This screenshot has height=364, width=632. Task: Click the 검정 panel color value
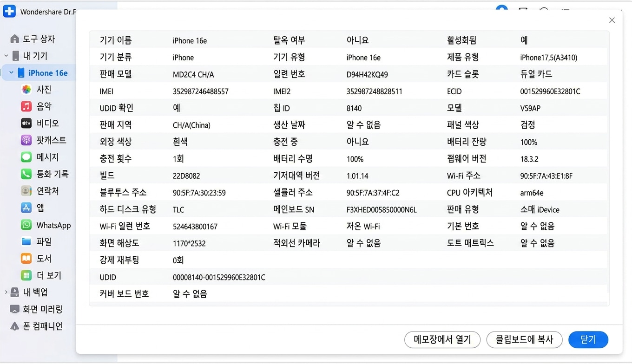(x=528, y=125)
